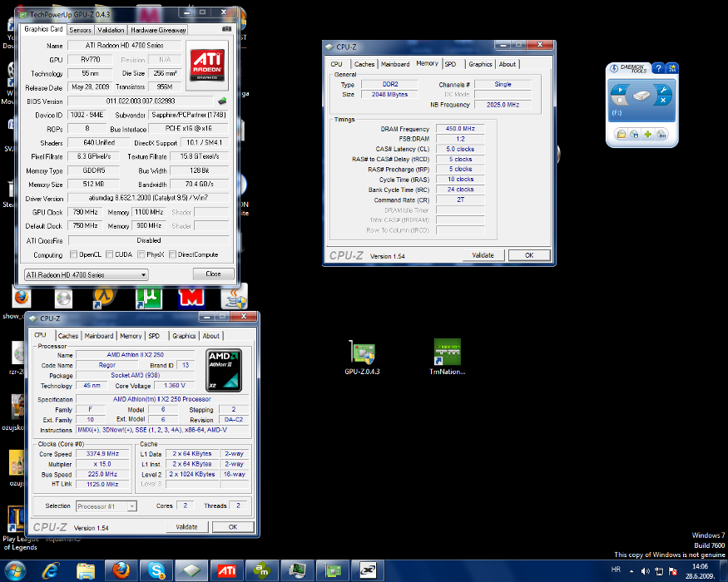Click Daemon Tools green plus add icon

[647, 134]
